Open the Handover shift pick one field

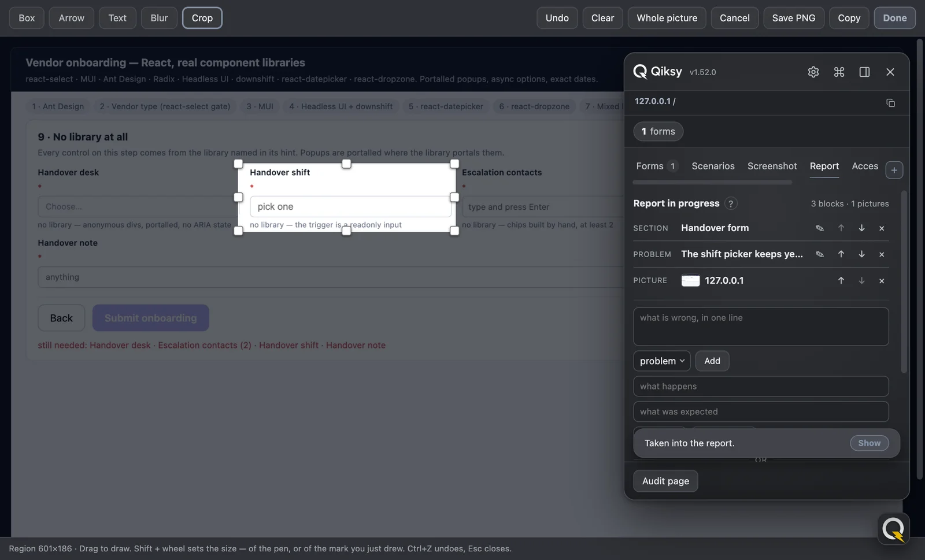point(350,207)
